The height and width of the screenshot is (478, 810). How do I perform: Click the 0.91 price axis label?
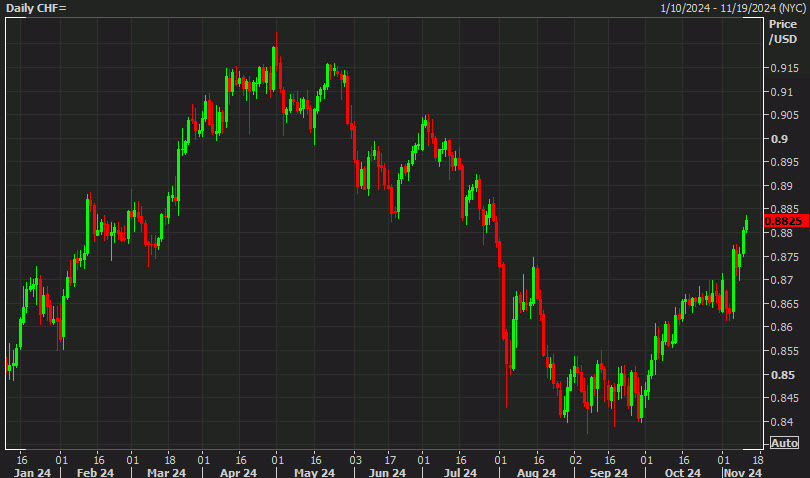point(781,92)
